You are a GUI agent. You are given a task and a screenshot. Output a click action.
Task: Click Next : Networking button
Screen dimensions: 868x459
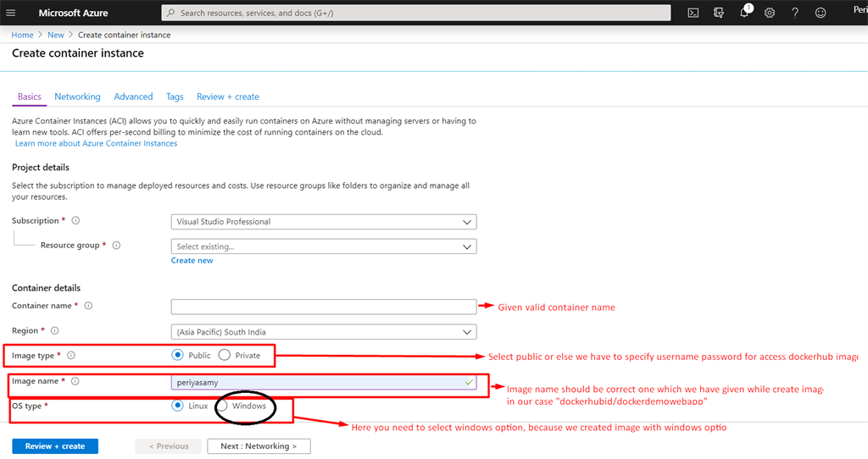(259, 446)
